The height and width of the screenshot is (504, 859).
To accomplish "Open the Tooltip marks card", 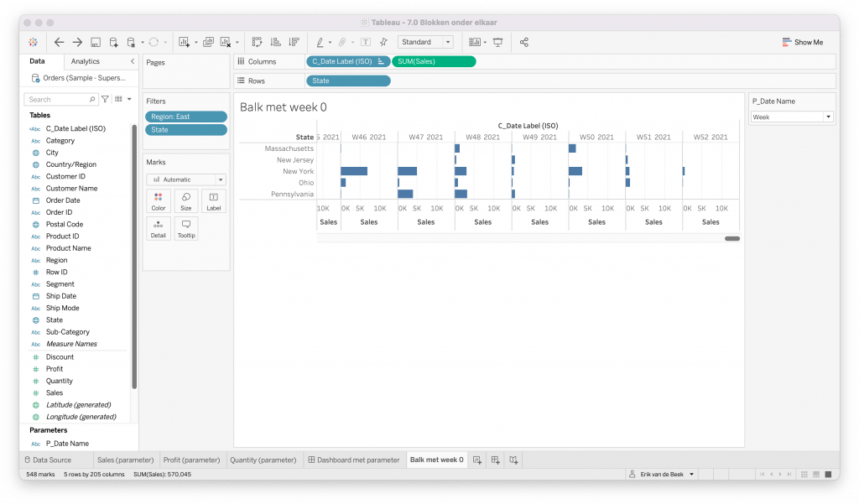I will point(186,228).
